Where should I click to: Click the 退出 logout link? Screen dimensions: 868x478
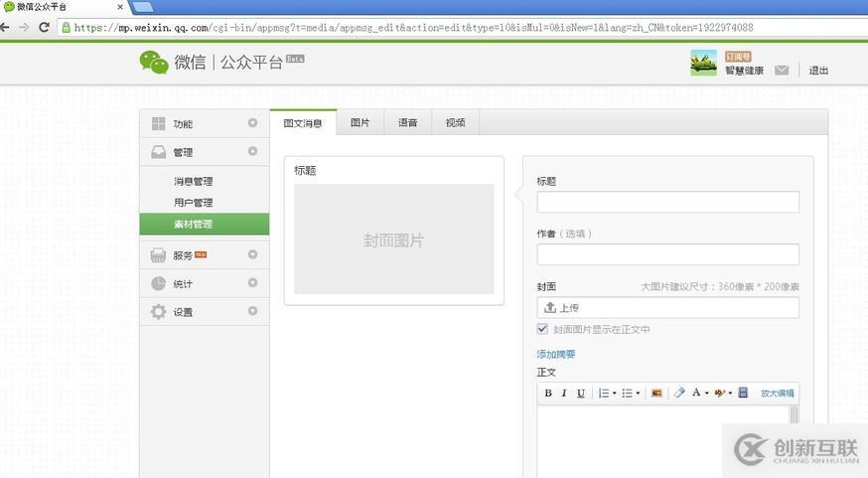point(818,71)
